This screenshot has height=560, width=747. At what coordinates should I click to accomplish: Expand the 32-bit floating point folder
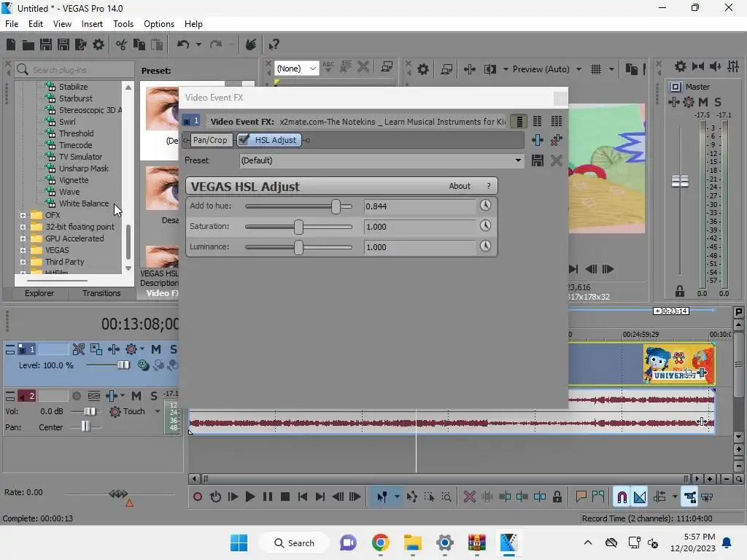23,227
